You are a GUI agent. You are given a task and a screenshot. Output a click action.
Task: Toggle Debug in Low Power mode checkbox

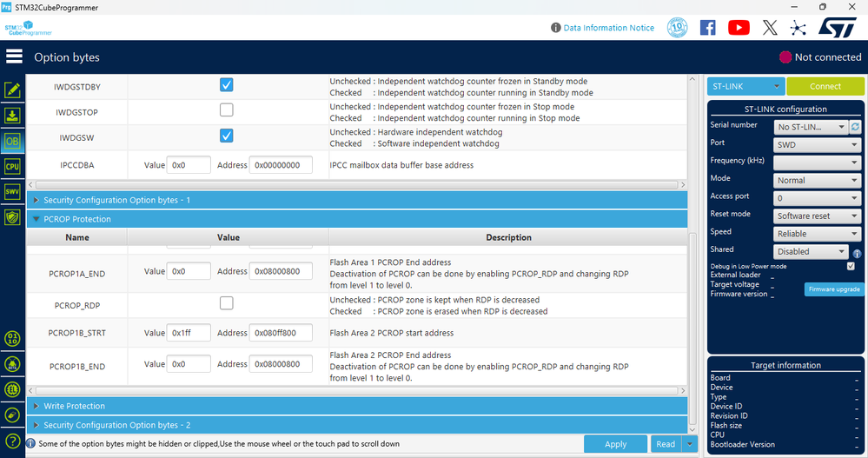[851, 266]
